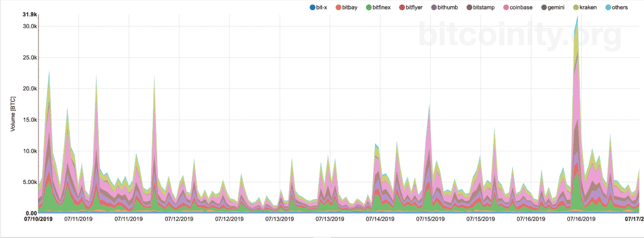Toggle the bitbay series in the legend

[x=347, y=8]
